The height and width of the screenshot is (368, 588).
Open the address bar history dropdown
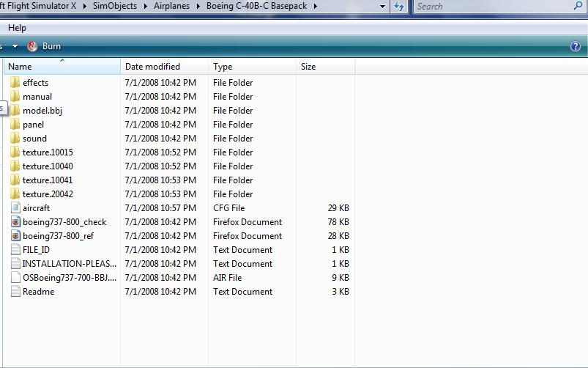point(382,7)
